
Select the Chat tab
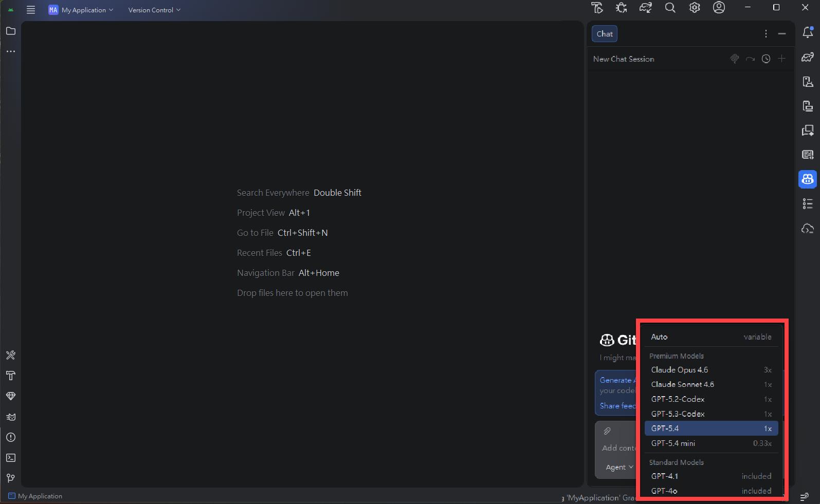pyautogui.click(x=605, y=34)
